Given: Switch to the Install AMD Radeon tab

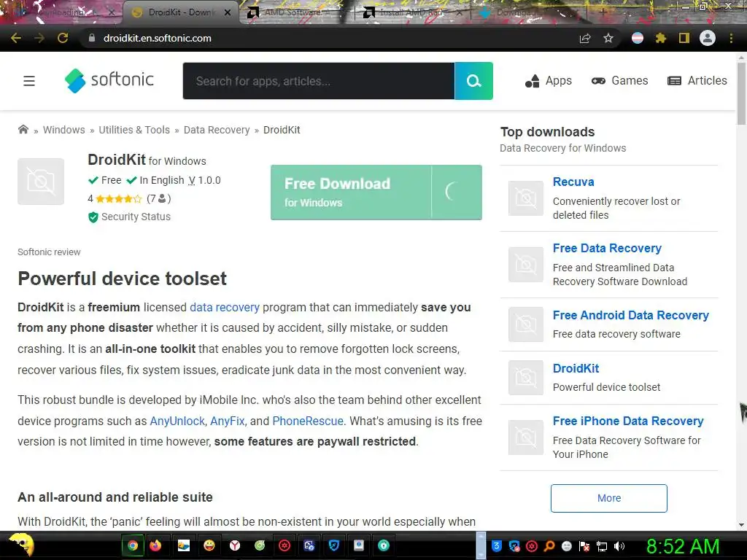Looking at the screenshot, I should coord(413,12).
